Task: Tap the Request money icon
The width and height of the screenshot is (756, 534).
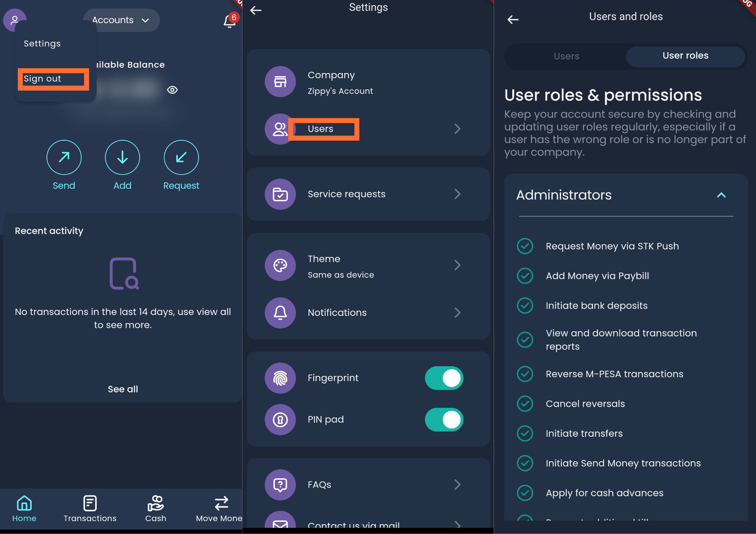Action: point(181,157)
